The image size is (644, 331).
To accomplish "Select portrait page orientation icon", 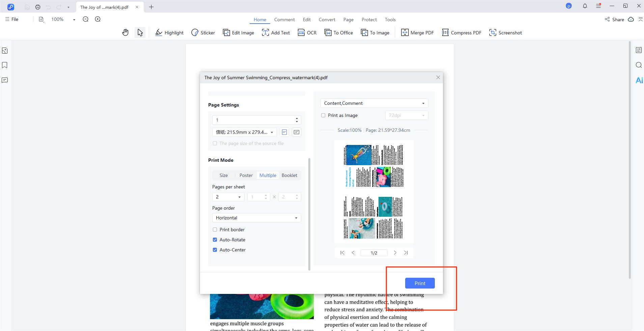I will 284,132.
